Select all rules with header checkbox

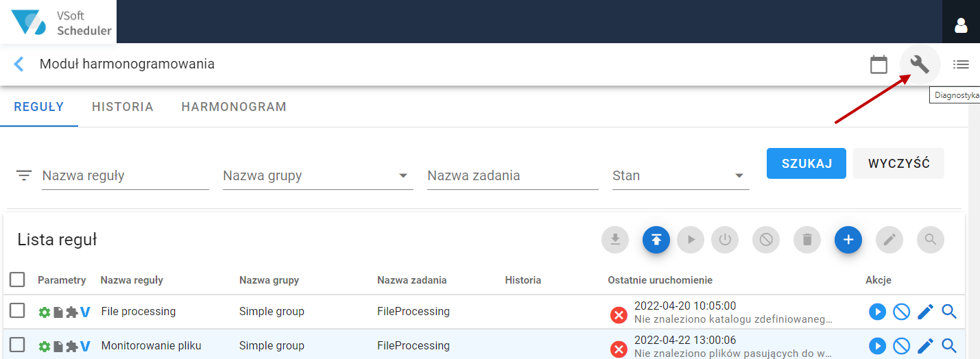tap(17, 280)
